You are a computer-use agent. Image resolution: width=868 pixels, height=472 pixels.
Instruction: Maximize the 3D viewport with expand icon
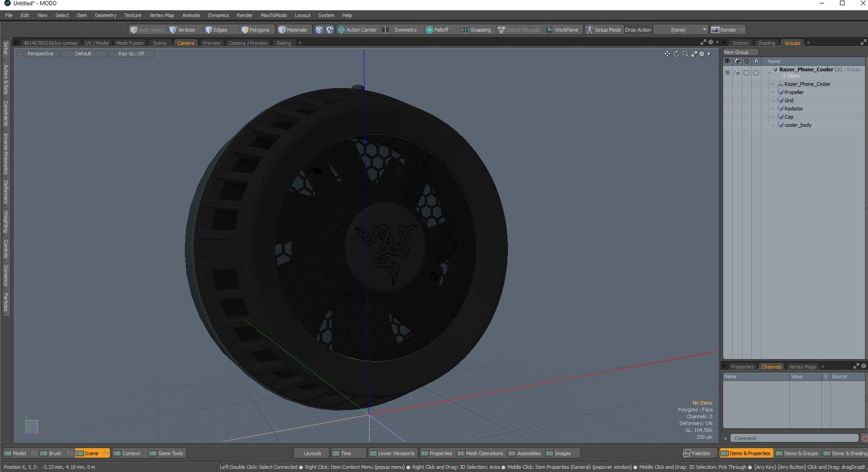point(694,54)
